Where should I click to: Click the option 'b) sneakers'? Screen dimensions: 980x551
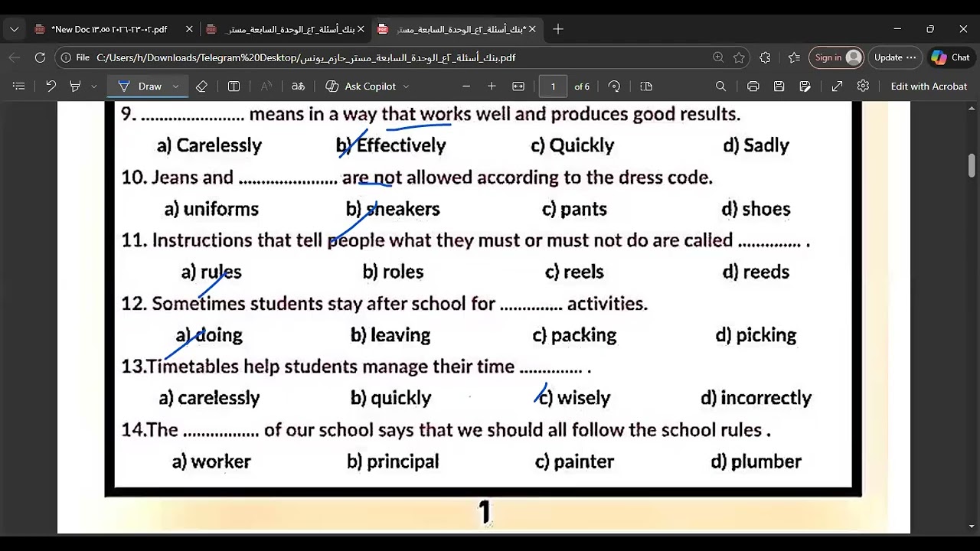[x=393, y=209]
